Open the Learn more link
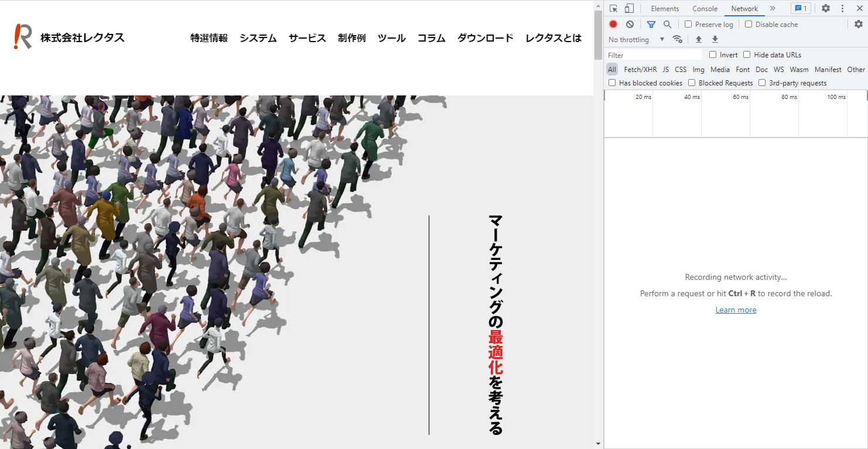This screenshot has height=449, width=868. [736, 309]
